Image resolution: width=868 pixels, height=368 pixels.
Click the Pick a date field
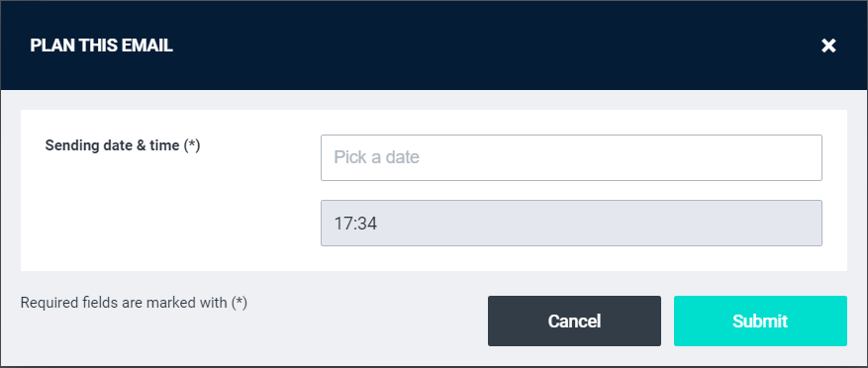[x=571, y=157]
